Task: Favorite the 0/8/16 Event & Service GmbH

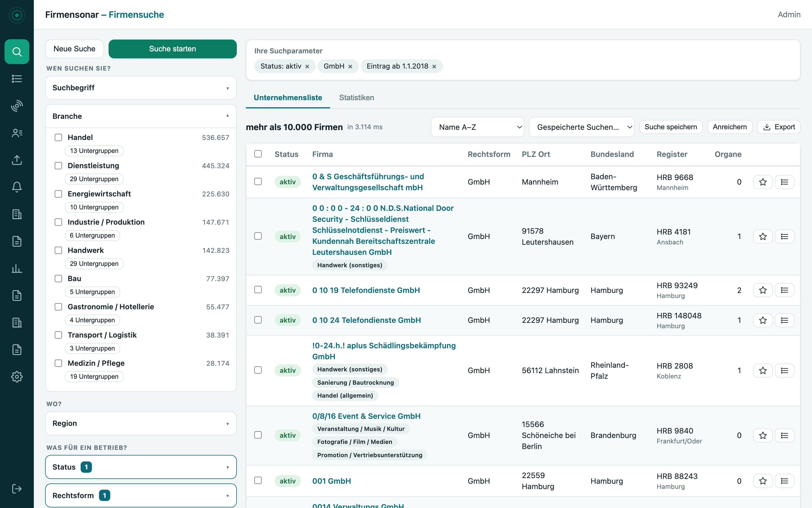Action: (763, 435)
